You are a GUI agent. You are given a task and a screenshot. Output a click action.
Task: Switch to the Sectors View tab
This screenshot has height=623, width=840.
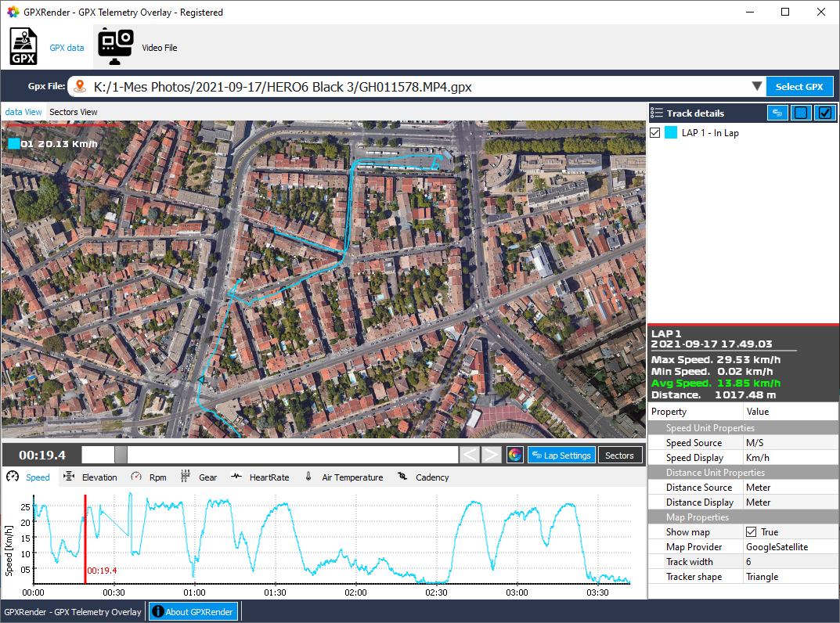pos(73,112)
